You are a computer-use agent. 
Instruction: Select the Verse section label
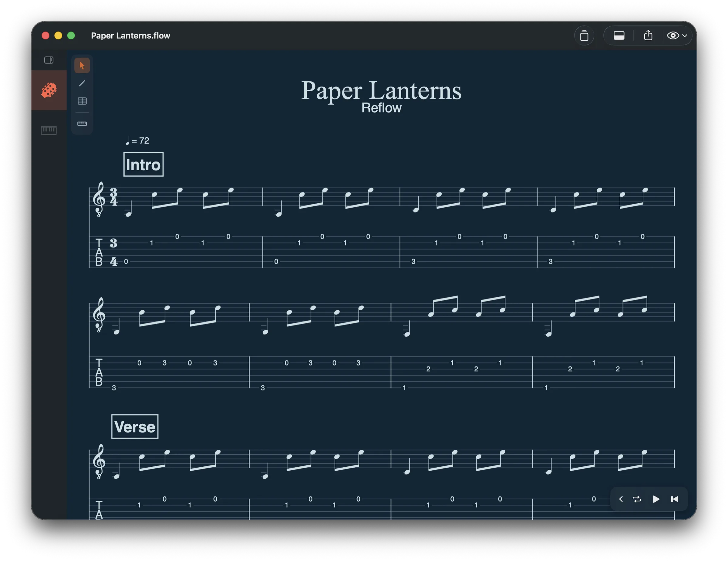[135, 426]
